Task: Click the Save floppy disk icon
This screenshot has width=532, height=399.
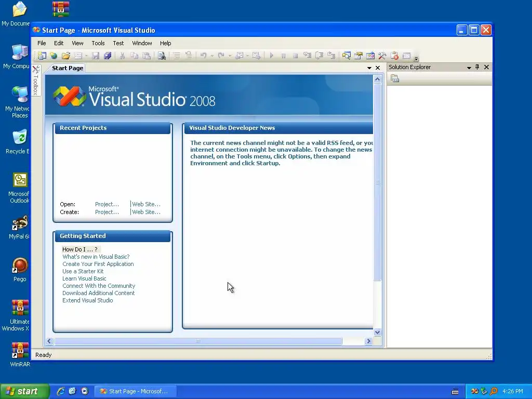Action: [96, 56]
